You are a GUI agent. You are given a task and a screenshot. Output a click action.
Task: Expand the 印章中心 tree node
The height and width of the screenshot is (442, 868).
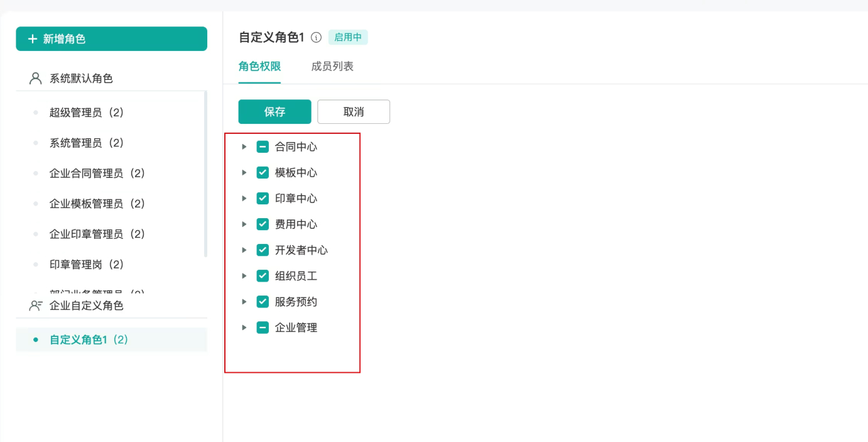tap(244, 199)
